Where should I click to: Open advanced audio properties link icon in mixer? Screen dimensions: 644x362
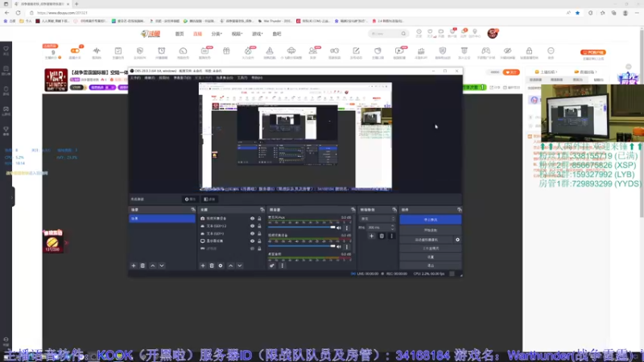(272, 265)
